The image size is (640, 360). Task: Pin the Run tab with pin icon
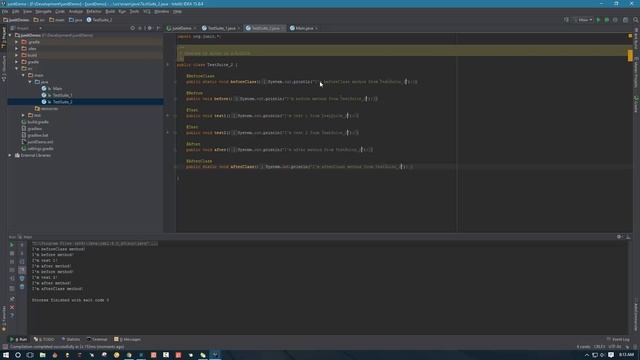pos(12,299)
